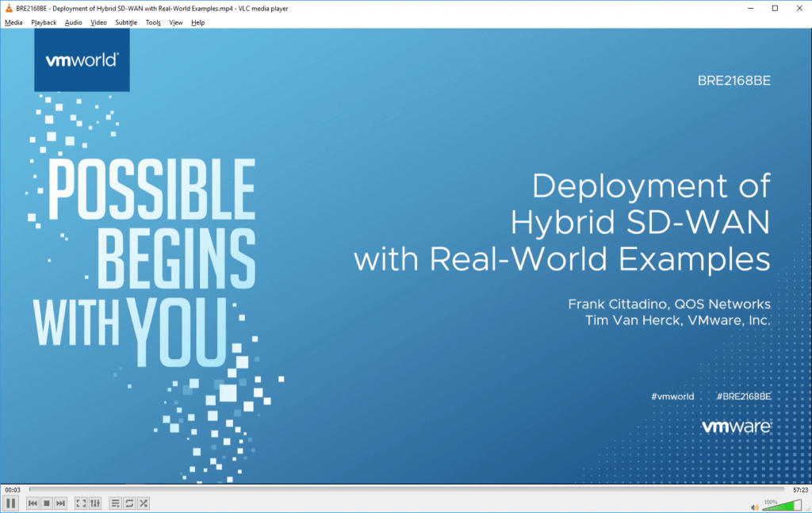Toggle loop repeat mode
This screenshot has height=513, width=812.
[x=129, y=503]
